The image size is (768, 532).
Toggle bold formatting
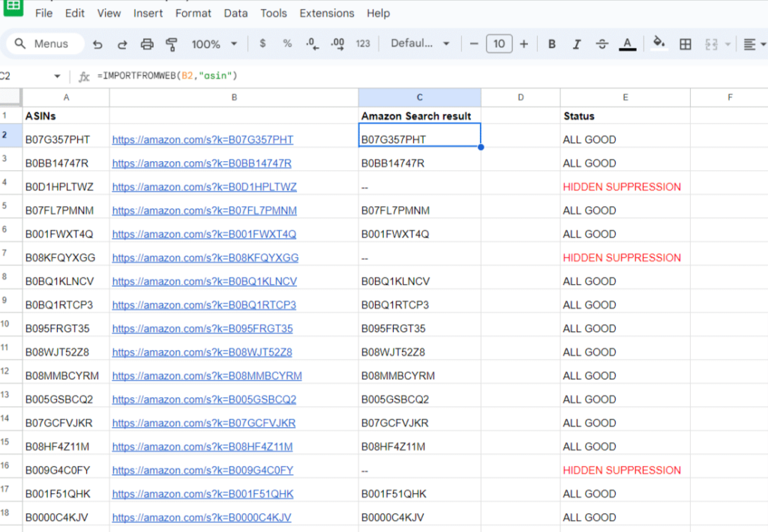(x=552, y=44)
